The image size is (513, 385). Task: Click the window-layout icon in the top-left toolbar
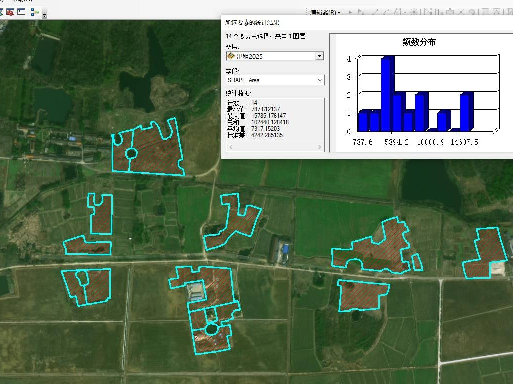point(21,12)
